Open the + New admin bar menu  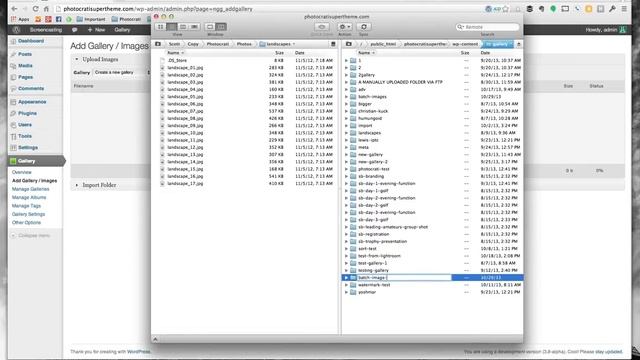coord(96,30)
